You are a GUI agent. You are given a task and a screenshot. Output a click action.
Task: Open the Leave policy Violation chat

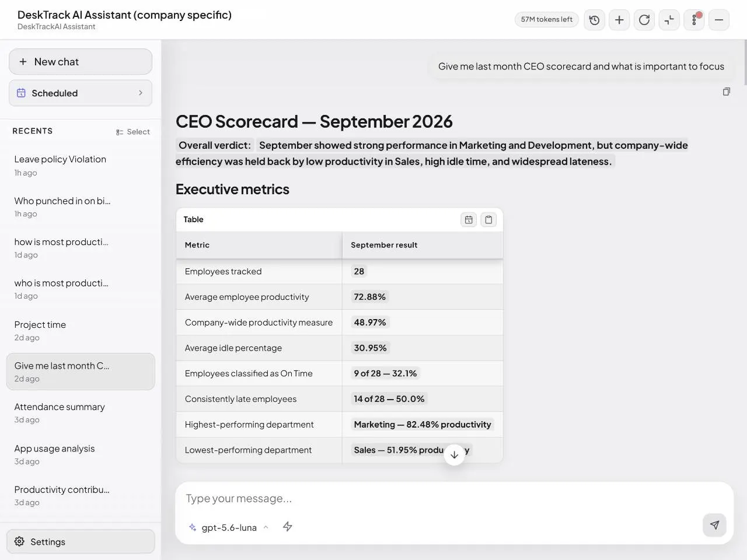[x=81, y=165]
